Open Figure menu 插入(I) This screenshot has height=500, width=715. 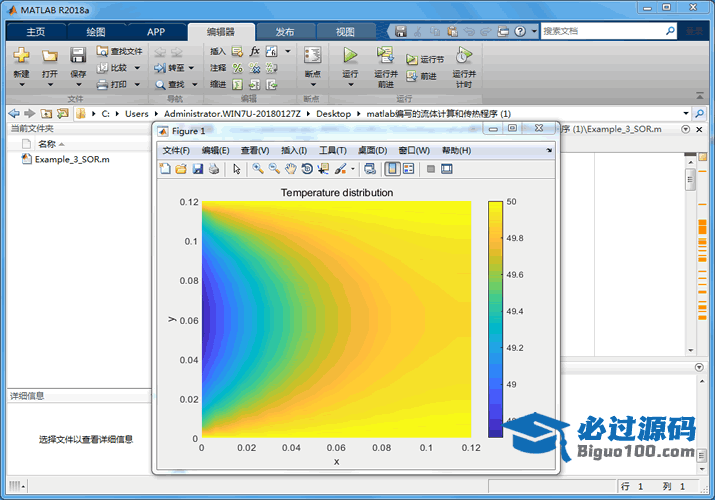click(294, 150)
